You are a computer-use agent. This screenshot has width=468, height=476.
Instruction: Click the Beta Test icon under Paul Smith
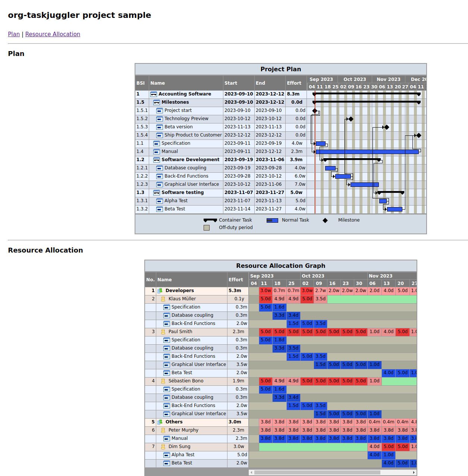click(167, 373)
